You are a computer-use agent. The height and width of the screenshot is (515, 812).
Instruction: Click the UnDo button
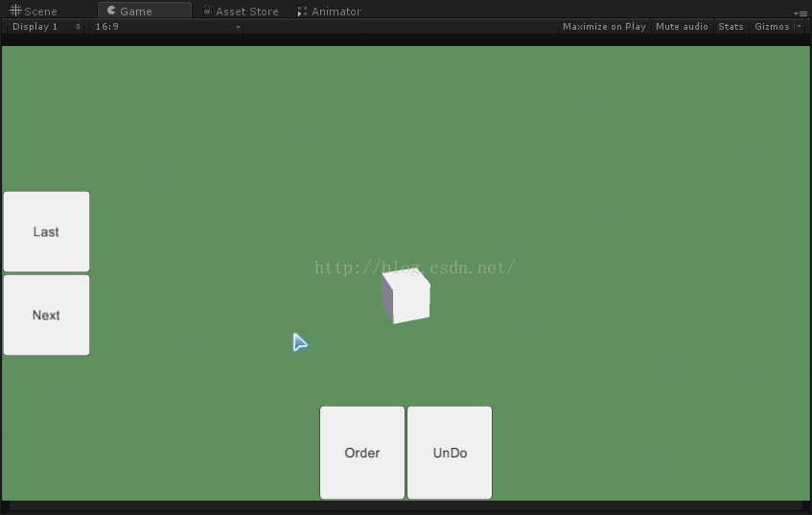click(450, 453)
